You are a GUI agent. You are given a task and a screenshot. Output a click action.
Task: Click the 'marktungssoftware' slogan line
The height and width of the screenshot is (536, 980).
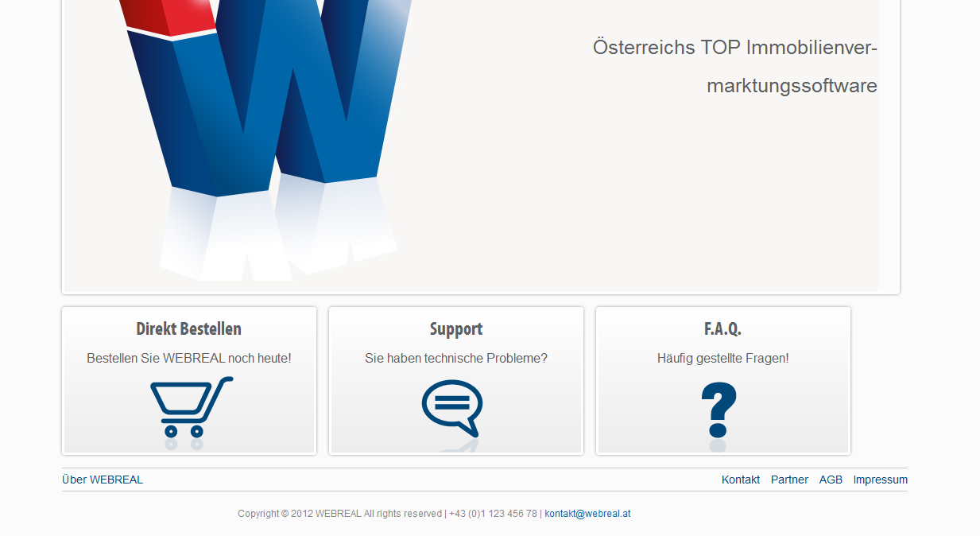pos(792,86)
